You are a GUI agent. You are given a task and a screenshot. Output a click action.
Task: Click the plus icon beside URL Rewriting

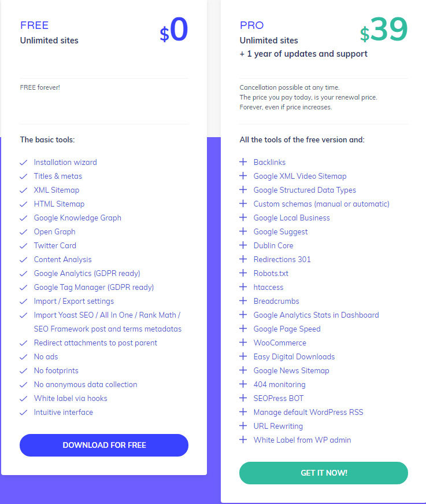243,426
